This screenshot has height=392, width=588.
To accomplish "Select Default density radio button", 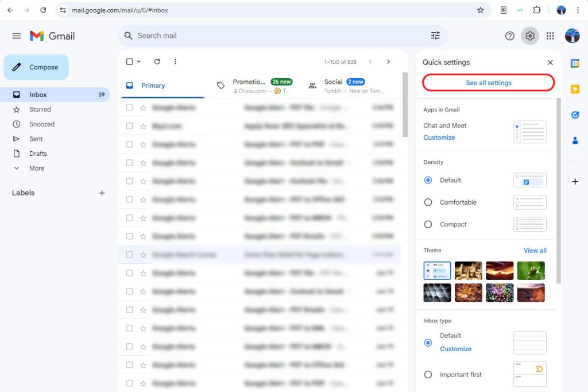I will 428,180.
